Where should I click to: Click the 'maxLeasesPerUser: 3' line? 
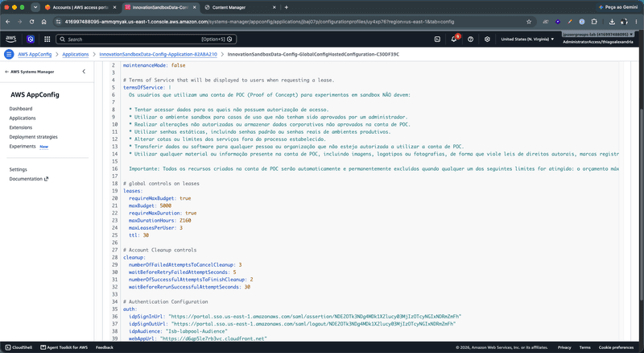coord(155,228)
